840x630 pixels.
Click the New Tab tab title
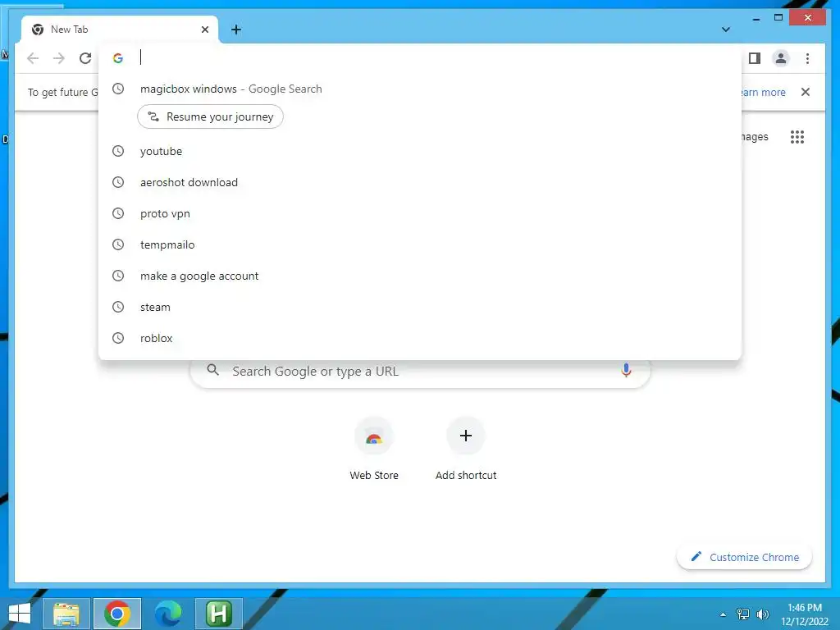point(69,30)
